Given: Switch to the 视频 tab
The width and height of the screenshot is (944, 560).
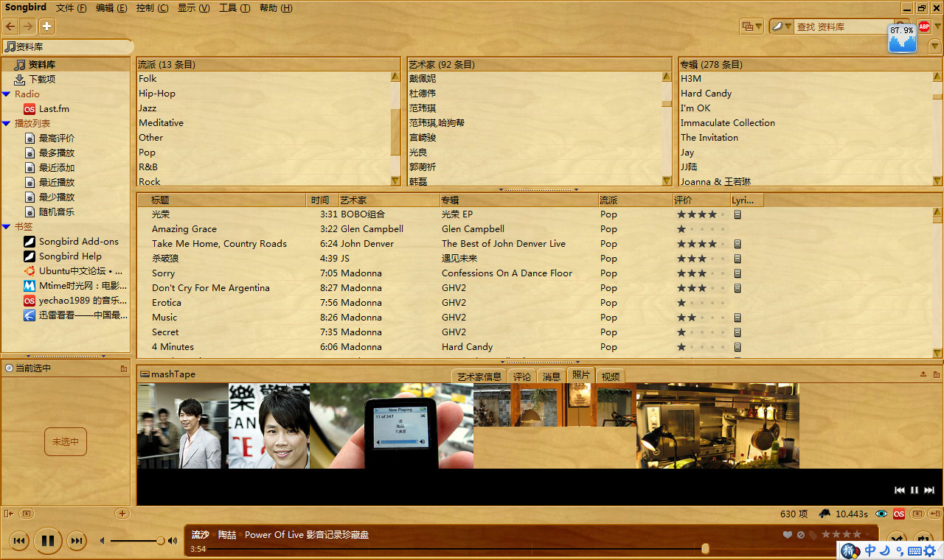Looking at the screenshot, I should (611, 377).
